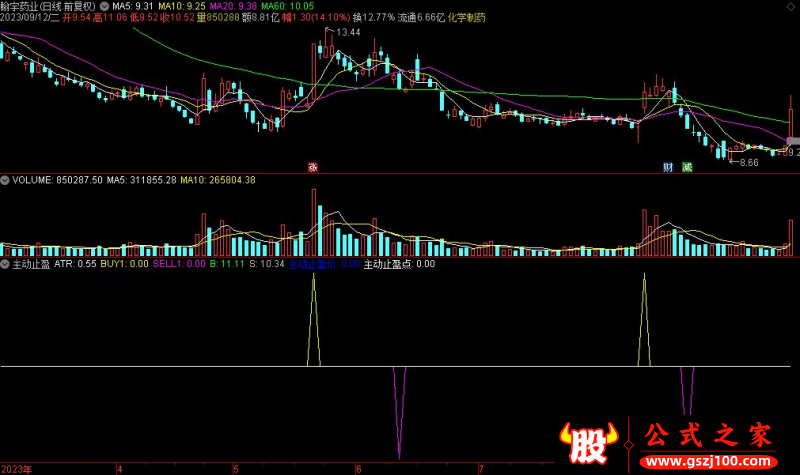Click the volume MA5: 311855.28 label
This screenshot has width=800, height=475.
point(141,180)
